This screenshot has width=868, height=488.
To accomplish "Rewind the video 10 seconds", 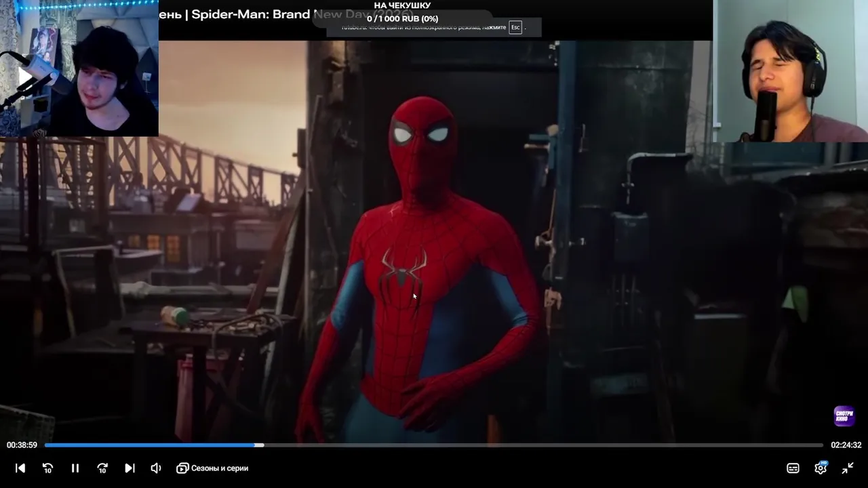I will coord(47,468).
